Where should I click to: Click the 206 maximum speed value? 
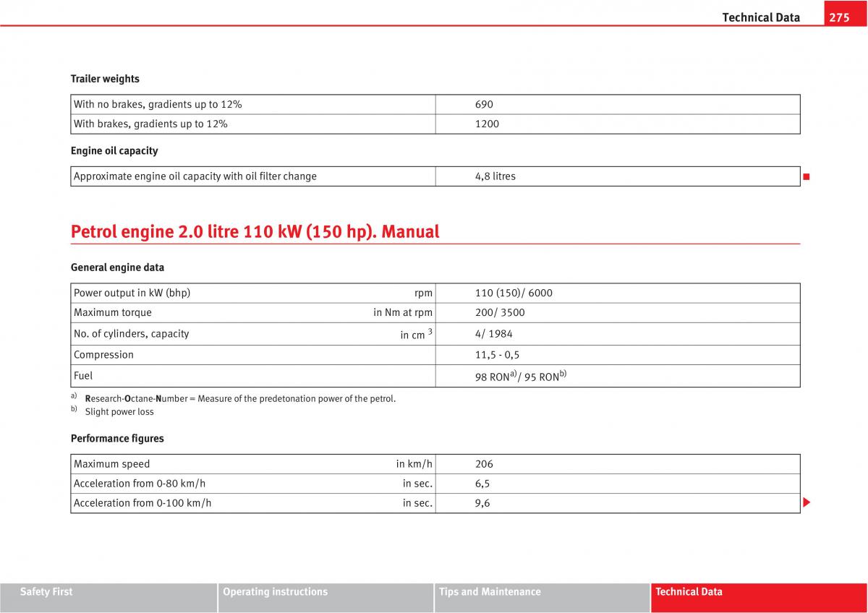tap(484, 464)
